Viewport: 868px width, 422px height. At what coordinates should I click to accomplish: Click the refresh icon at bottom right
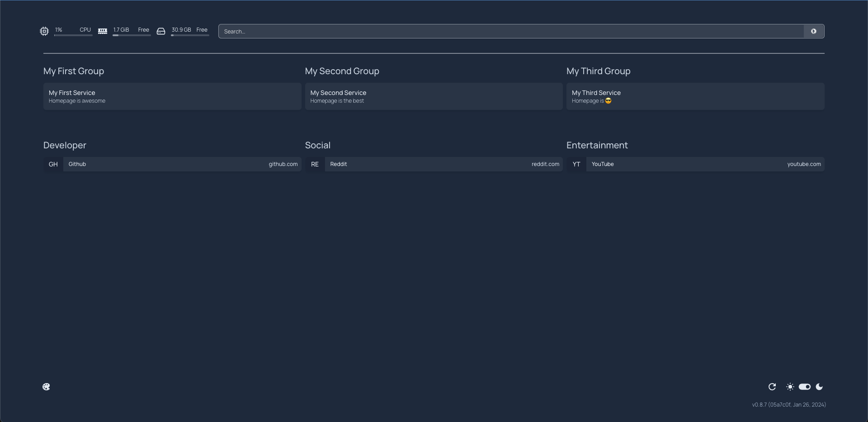772,387
